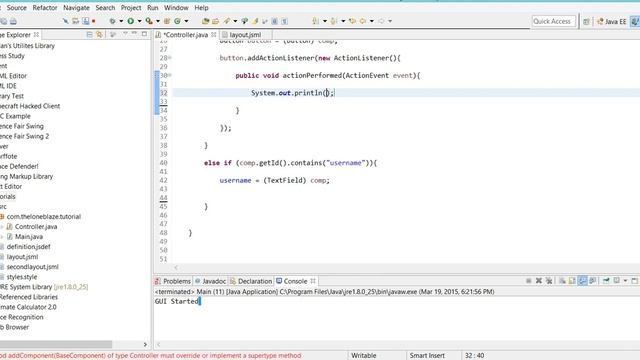Open the Window menu
Viewport: 640px width, 360px height.
tap(176, 8)
